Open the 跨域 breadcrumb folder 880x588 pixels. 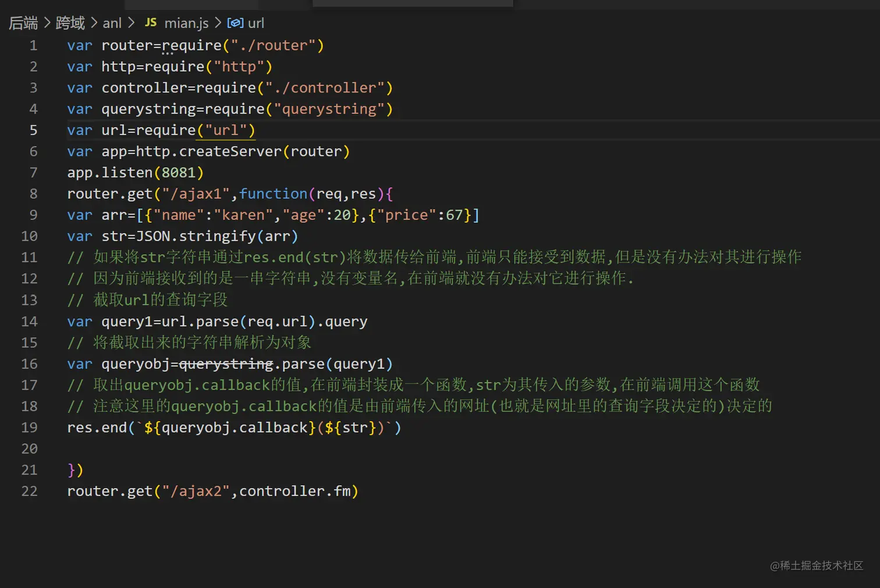70,23
